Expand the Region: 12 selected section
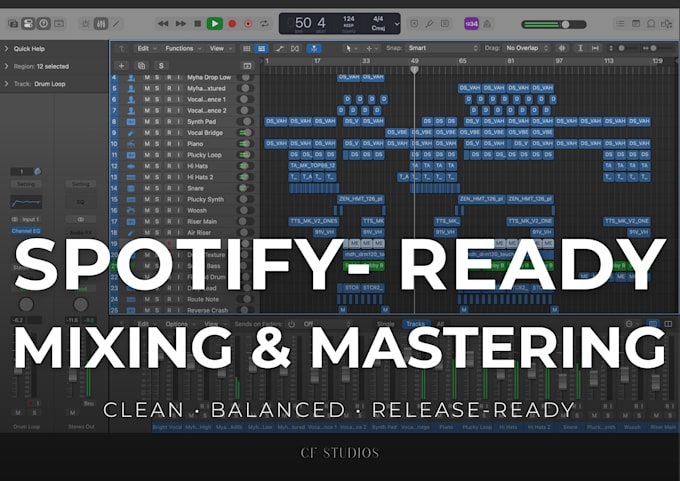Viewport: 680px width, 481px height. pos(7,66)
